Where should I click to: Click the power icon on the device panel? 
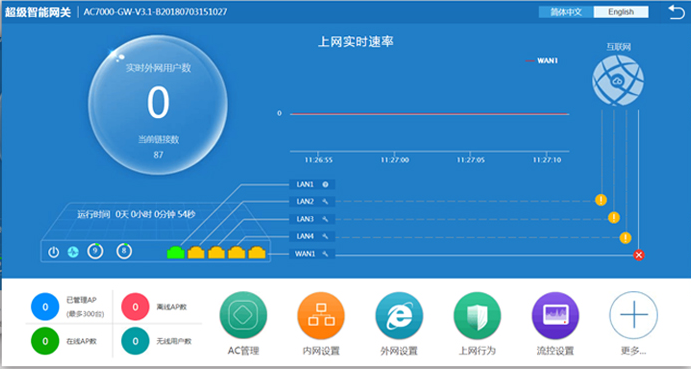[53, 252]
